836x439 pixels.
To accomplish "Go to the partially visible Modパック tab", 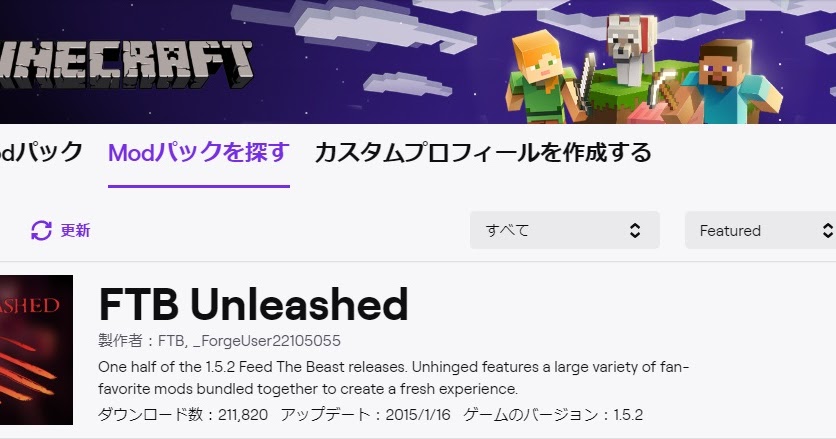I will pos(41,153).
